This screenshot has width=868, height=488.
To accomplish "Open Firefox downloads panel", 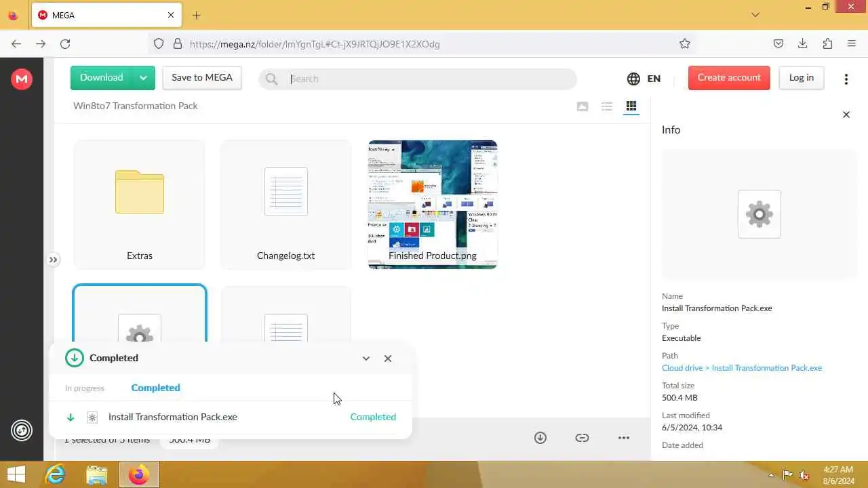I will click(x=803, y=43).
